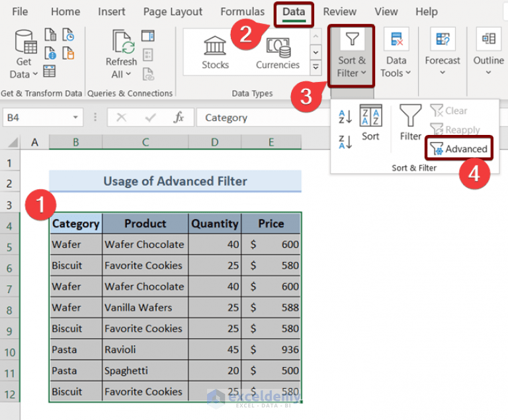Switch to the Data tab

[x=294, y=13]
